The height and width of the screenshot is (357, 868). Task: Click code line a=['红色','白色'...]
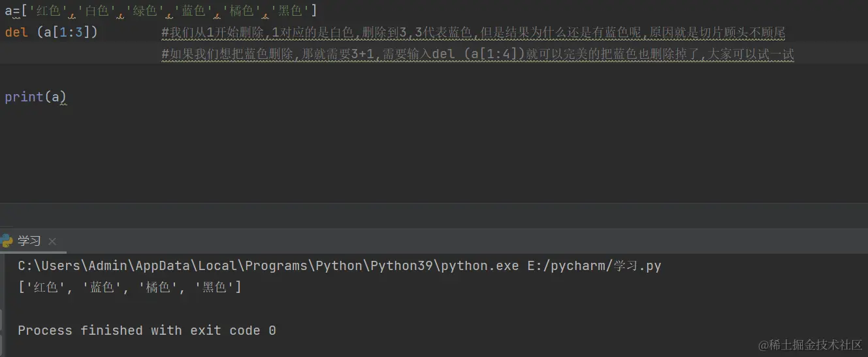(161, 10)
